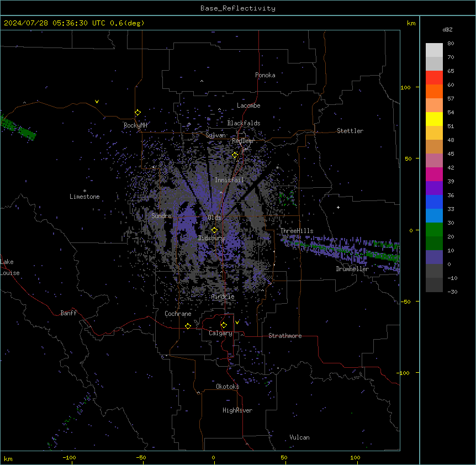Click the 100 tick label on right axis

pos(405,88)
